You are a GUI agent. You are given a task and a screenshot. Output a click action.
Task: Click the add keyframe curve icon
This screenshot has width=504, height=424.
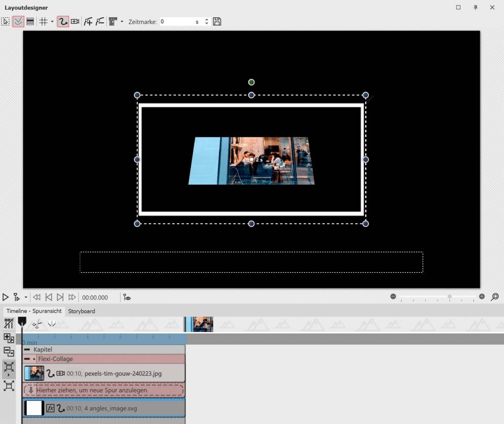pos(88,22)
